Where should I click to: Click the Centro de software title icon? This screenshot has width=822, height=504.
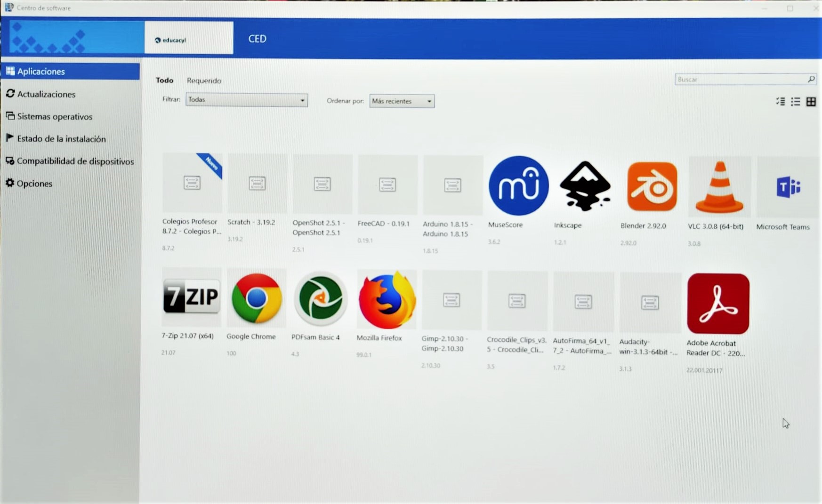coord(9,7)
